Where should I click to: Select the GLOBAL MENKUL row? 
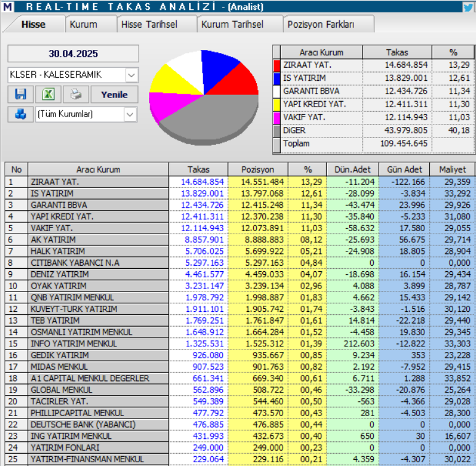(x=240, y=390)
